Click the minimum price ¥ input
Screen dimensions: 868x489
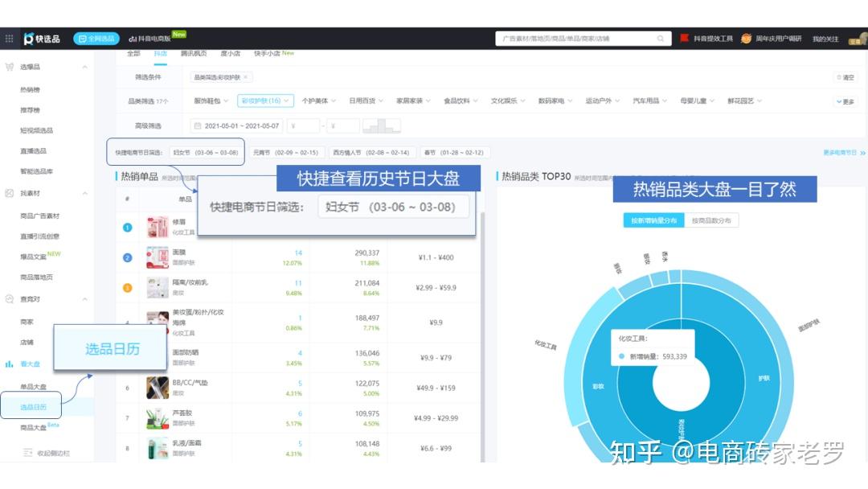tap(303, 125)
